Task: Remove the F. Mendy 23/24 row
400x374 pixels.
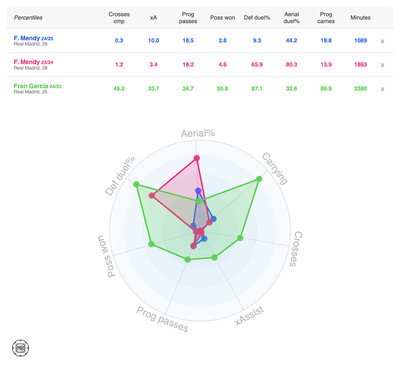Action: pyautogui.click(x=382, y=65)
